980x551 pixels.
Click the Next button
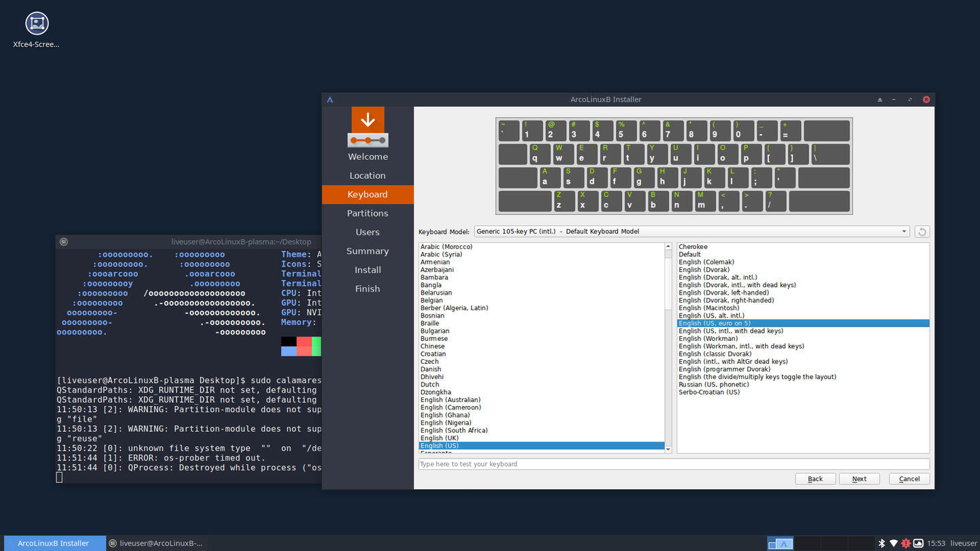click(x=860, y=479)
